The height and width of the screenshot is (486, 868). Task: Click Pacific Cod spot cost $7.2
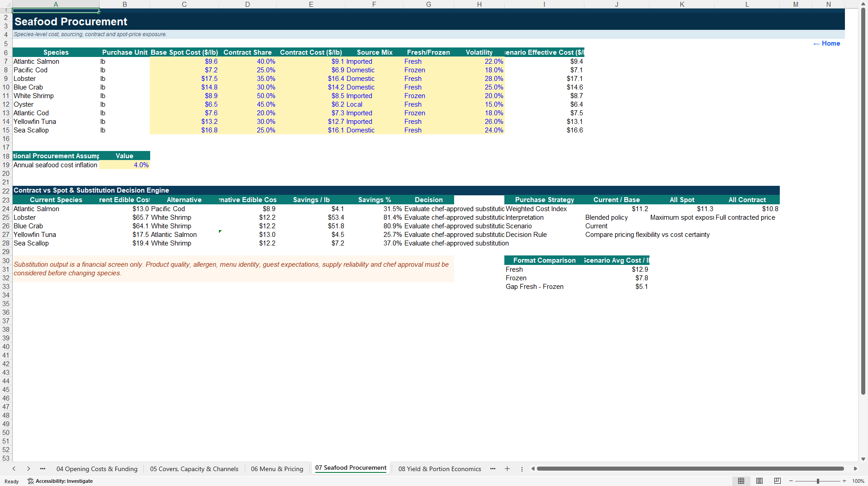tap(184, 70)
